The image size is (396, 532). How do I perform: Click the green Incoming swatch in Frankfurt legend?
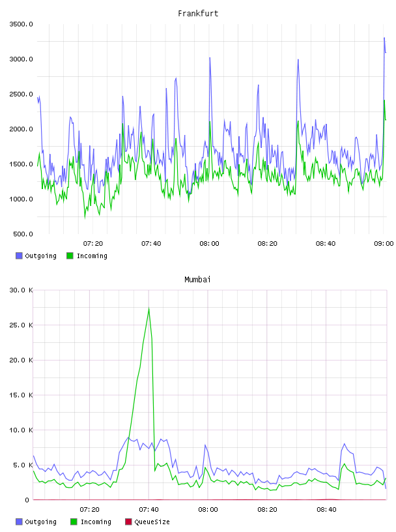[x=70, y=256]
